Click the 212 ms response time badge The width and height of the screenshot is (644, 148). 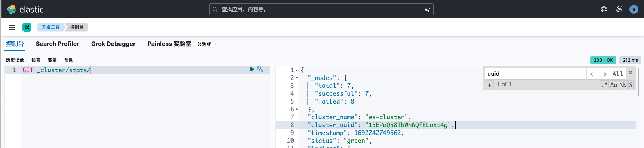click(x=631, y=60)
